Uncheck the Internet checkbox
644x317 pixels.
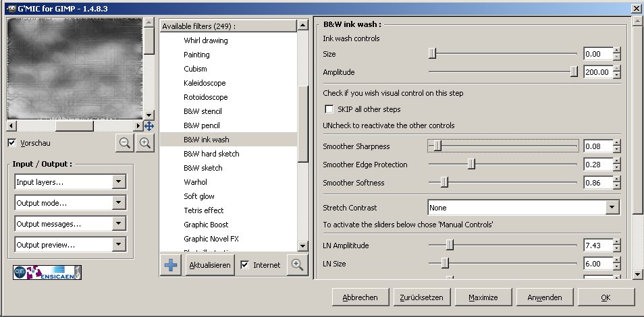pos(245,265)
